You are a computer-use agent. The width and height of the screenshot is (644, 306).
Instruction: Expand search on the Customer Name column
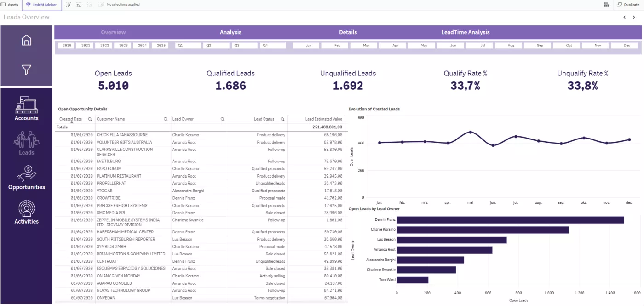pos(165,119)
